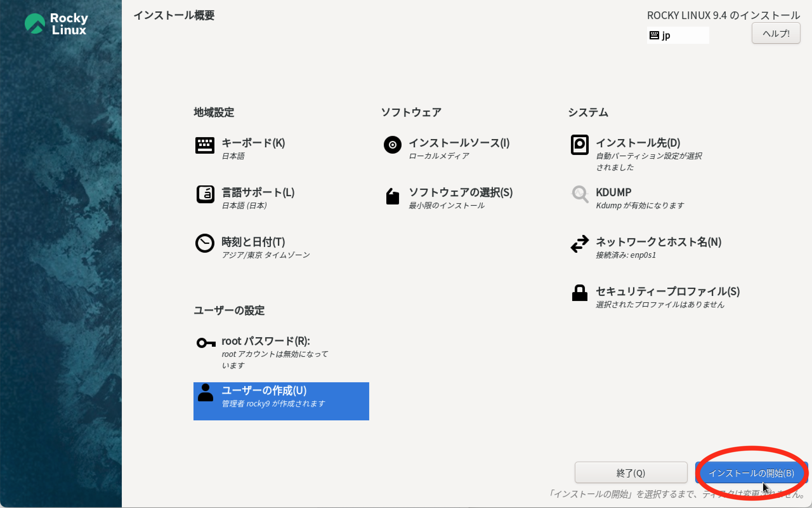Click root アカウントは無効になっています text
The image size is (812, 508).
[x=275, y=359]
